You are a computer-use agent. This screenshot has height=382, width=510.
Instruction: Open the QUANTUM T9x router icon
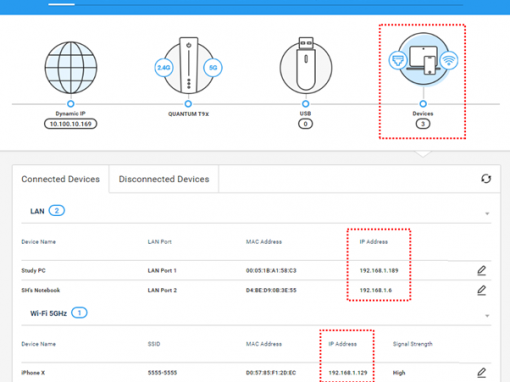point(189,66)
